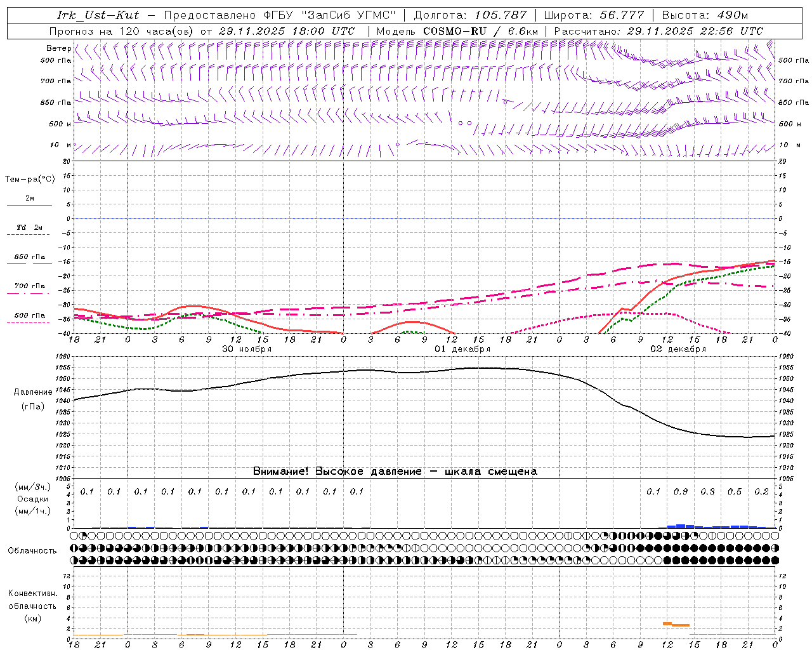Click the Осадки precipitation label
The image size is (812, 650).
coord(33,499)
